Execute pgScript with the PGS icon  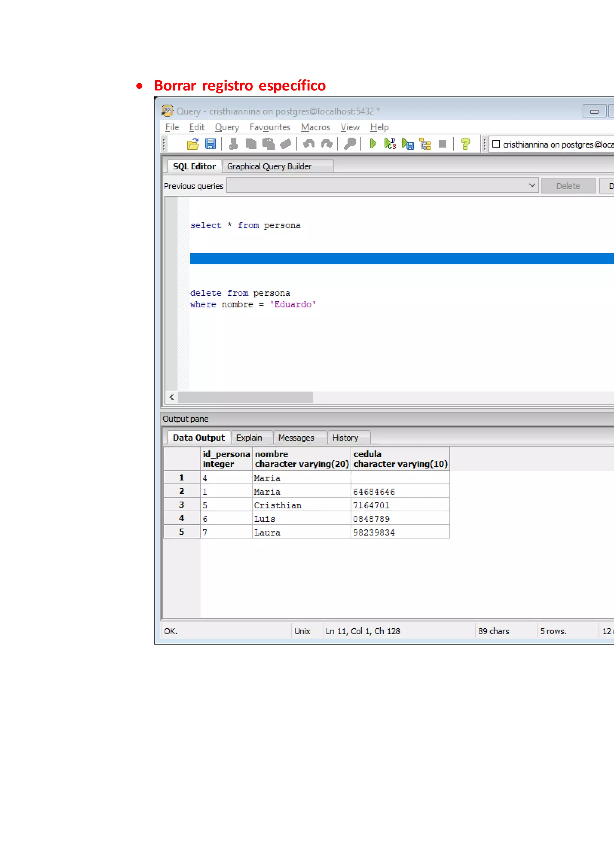[390, 144]
